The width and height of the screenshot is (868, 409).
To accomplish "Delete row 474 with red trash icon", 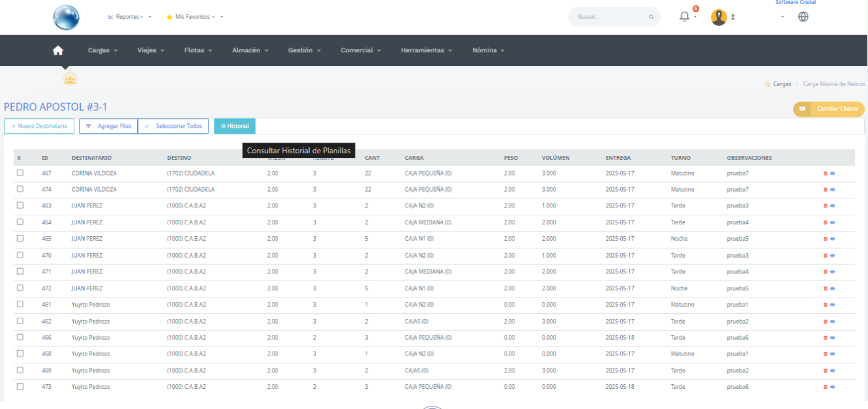I will [825, 189].
